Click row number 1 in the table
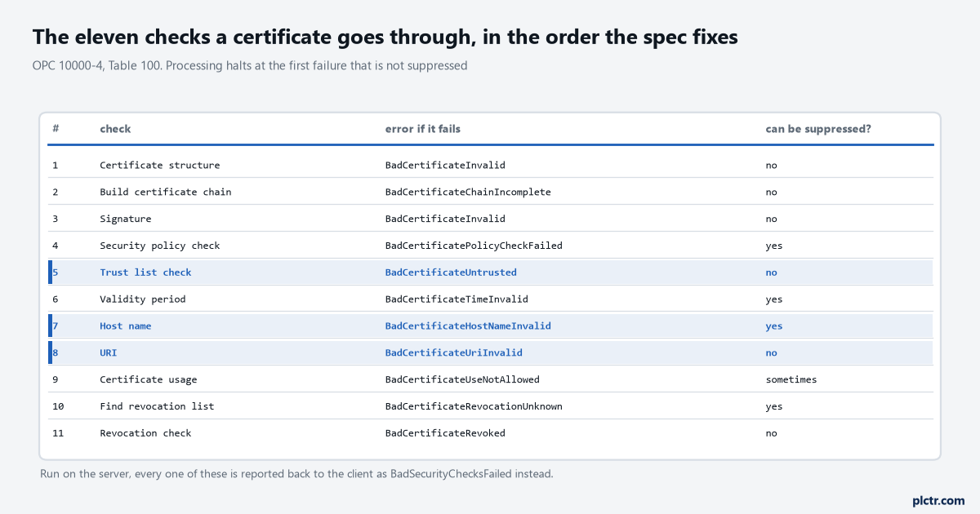The width and height of the screenshot is (980, 514). [x=56, y=165]
